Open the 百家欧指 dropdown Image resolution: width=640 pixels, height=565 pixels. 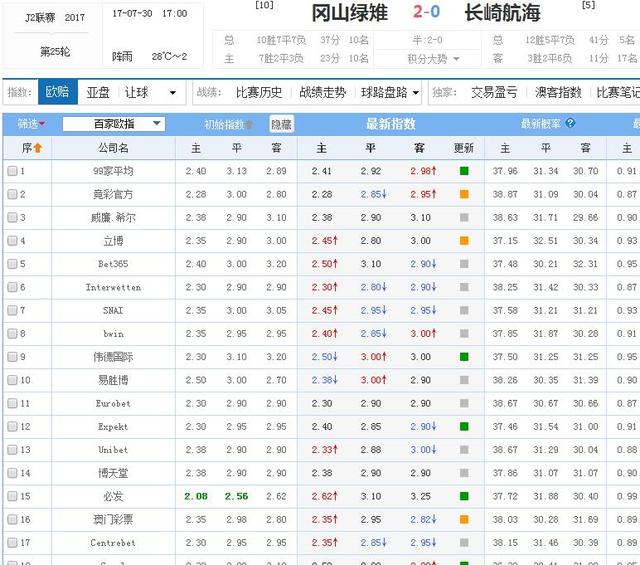click(114, 124)
